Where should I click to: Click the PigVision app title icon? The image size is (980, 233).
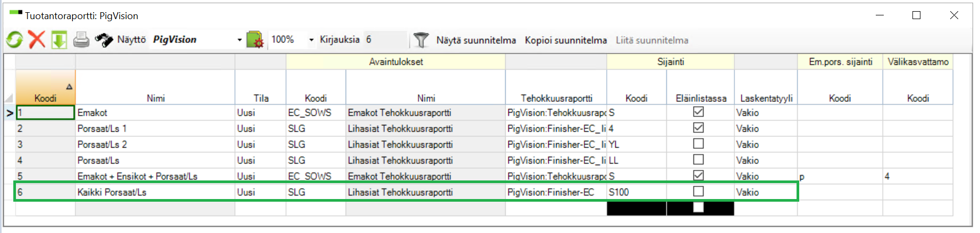[15, 13]
